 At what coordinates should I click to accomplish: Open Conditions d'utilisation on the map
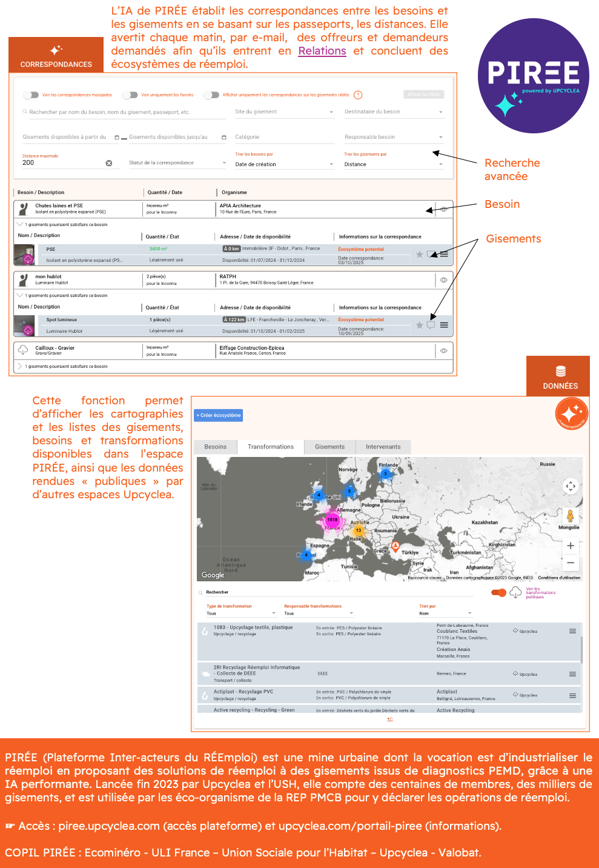[559, 578]
